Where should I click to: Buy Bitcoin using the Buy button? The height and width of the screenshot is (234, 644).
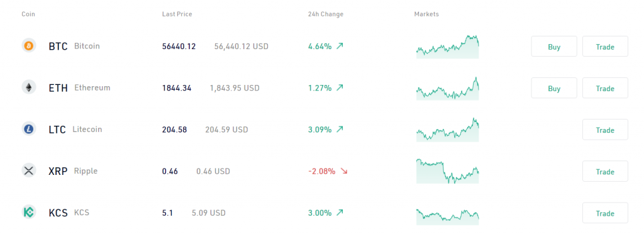pyautogui.click(x=554, y=47)
